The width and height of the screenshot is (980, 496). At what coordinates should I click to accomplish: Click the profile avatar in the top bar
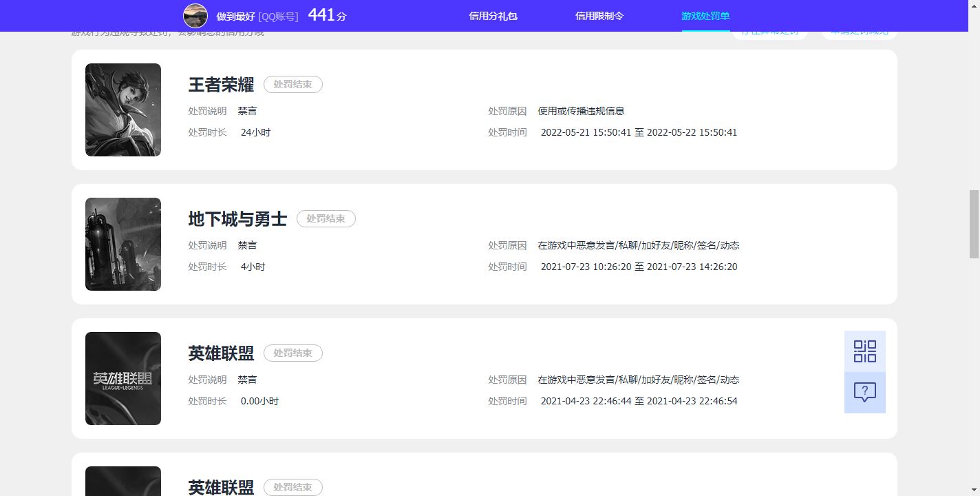point(195,15)
